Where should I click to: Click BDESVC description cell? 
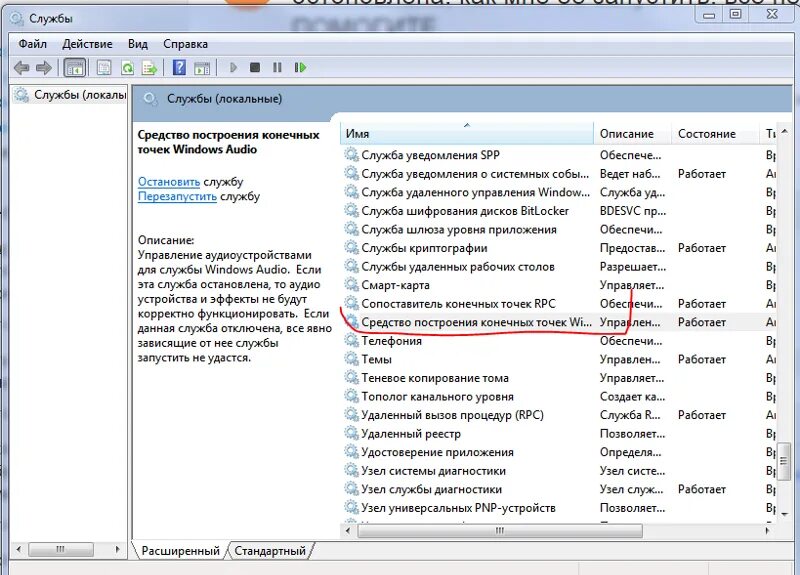pyautogui.click(x=633, y=211)
